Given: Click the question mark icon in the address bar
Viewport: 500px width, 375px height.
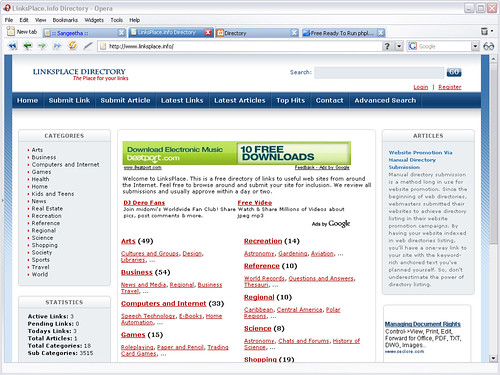Looking at the screenshot, I should [x=387, y=46].
